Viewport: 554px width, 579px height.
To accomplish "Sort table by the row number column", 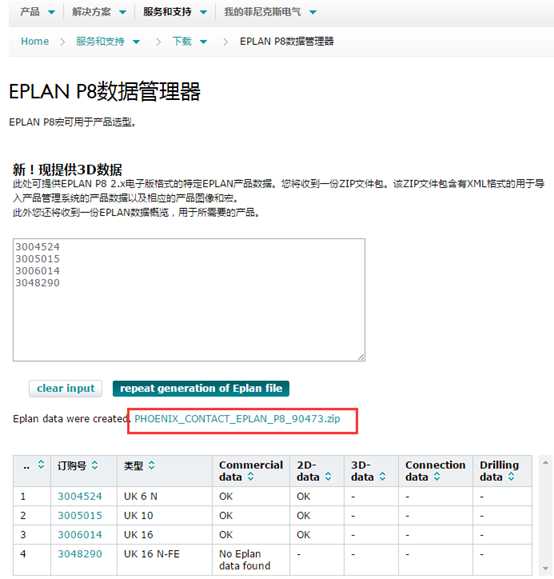I will click(41, 465).
